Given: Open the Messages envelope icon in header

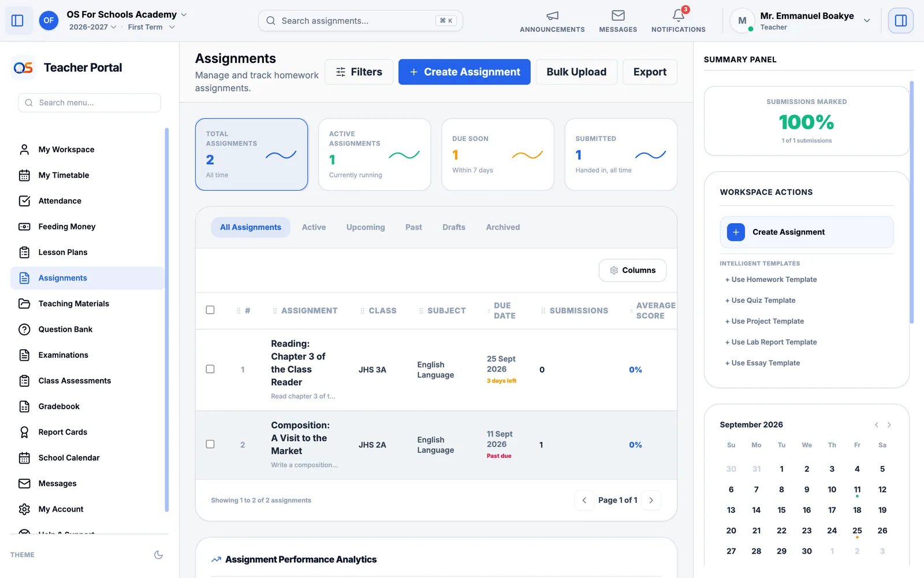Looking at the screenshot, I should pos(618,16).
